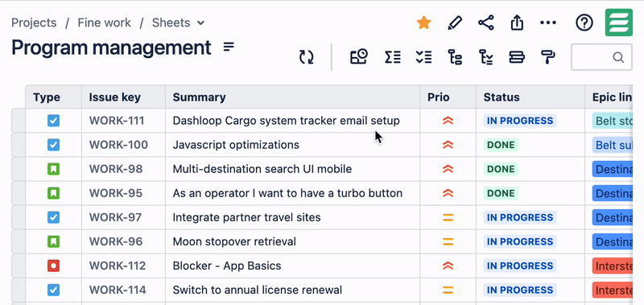Click the pencil edit icon
Image resolution: width=644 pixels, height=305 pixels.
coord(455,23)
